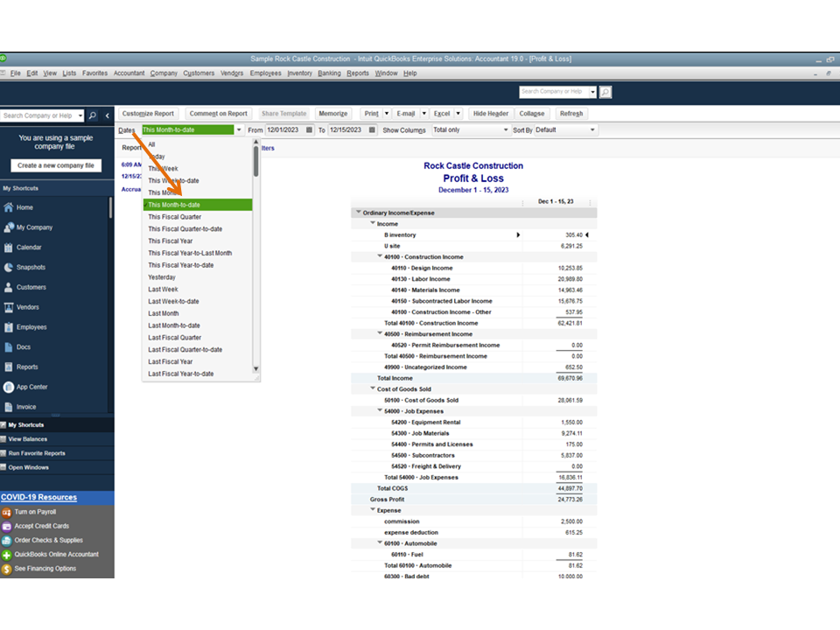Open the To date calendar picker

373,130
